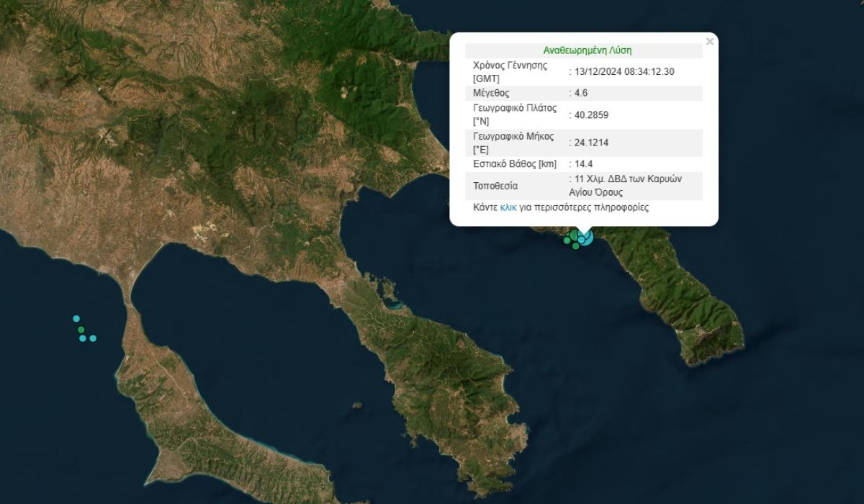Select the large green marker near the epicenter cluster

[574, 235]
